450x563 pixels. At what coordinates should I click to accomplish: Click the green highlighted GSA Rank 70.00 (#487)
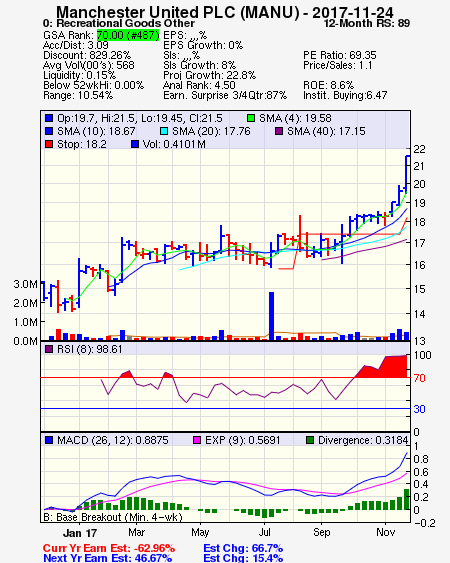pos(128,35)
